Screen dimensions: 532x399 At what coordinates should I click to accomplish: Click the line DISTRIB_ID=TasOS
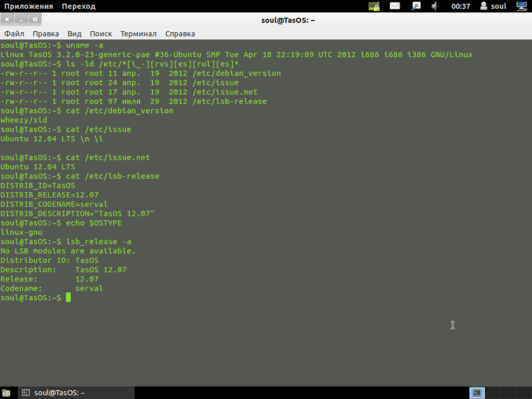(37, 185)
